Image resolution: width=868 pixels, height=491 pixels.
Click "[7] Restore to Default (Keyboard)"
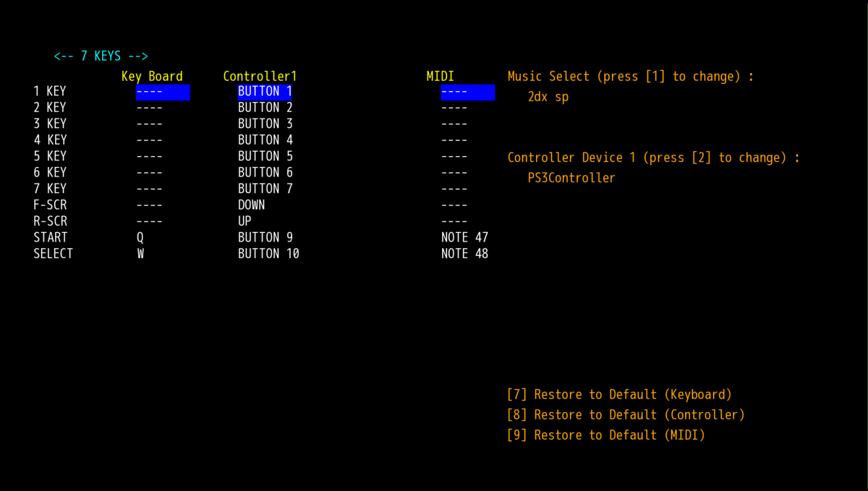pyautogui.click(x=620, y=395)
